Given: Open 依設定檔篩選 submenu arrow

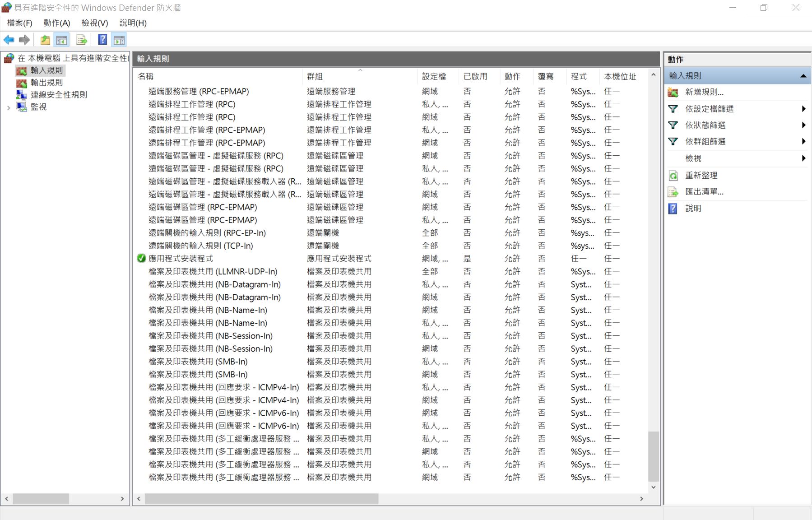Looking at the screenshot, I should pos(803,109).
